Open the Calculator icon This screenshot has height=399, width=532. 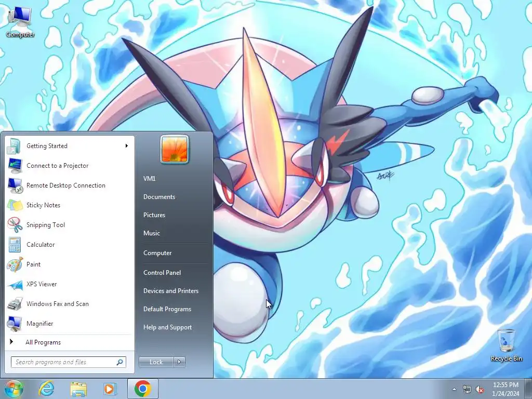click(x=15, y=245)
